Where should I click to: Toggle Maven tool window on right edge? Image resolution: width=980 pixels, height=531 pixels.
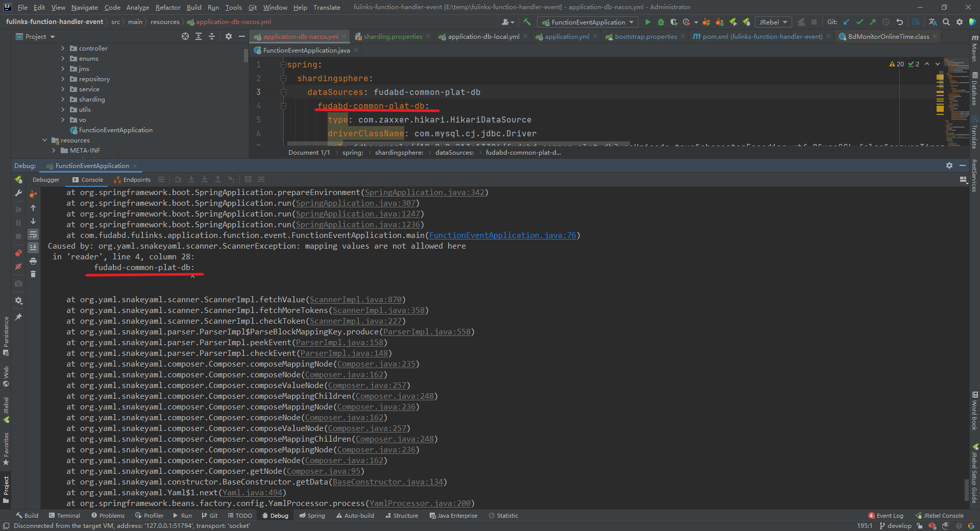pyautogui.click(x=974, y=48)
